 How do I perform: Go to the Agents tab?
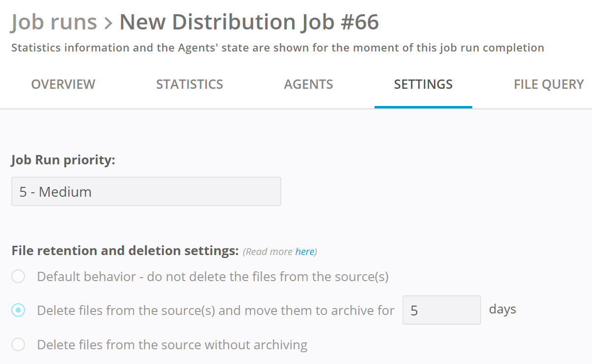tap(308, 84)
